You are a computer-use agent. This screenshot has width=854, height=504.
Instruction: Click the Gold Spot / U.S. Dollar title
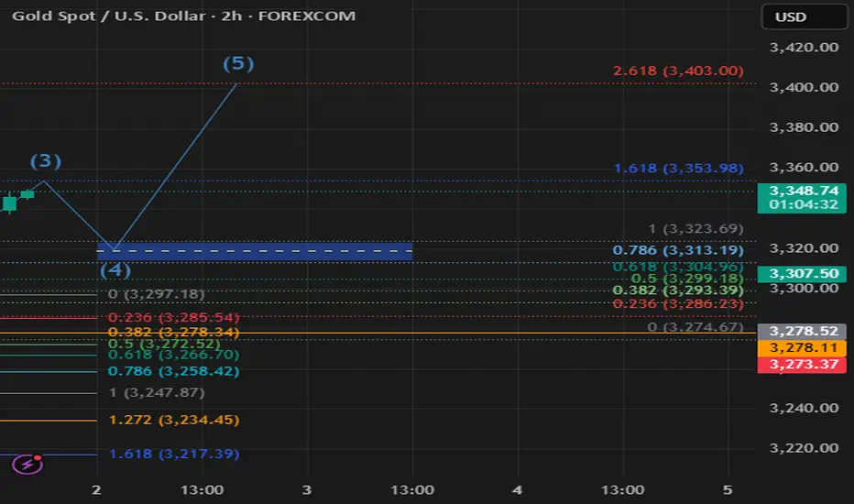[x=109, y=16]
